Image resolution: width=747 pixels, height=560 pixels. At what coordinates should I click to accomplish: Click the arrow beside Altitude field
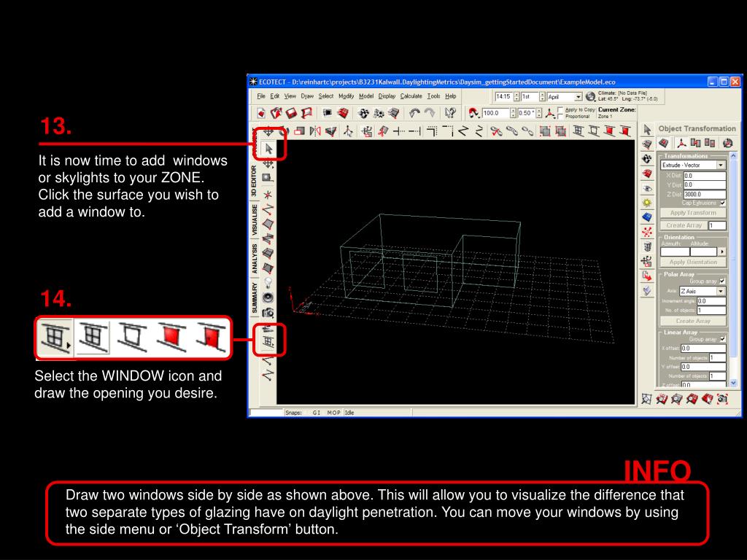click(722, 252)
